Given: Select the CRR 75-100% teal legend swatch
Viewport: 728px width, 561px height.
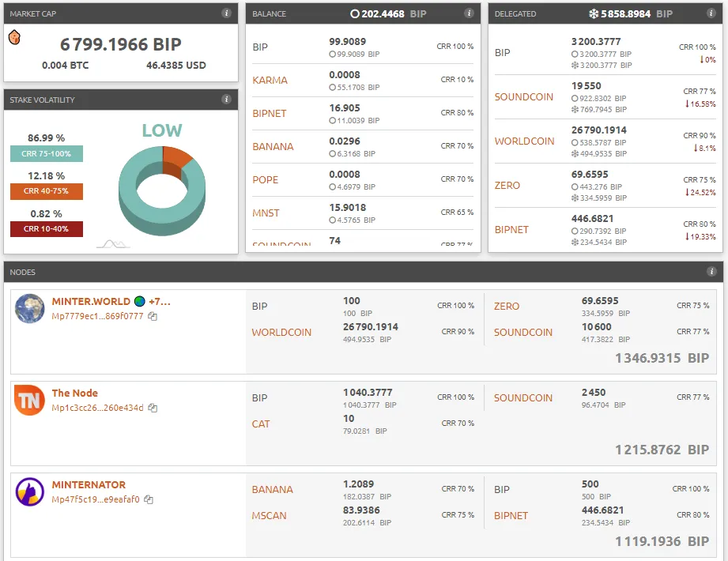Looking at the screenshot, I should [47, 153].
